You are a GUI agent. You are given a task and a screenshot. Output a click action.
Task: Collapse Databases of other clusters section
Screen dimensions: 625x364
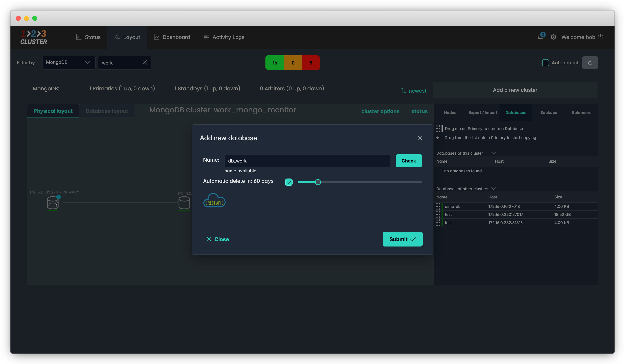coord(494,189)
